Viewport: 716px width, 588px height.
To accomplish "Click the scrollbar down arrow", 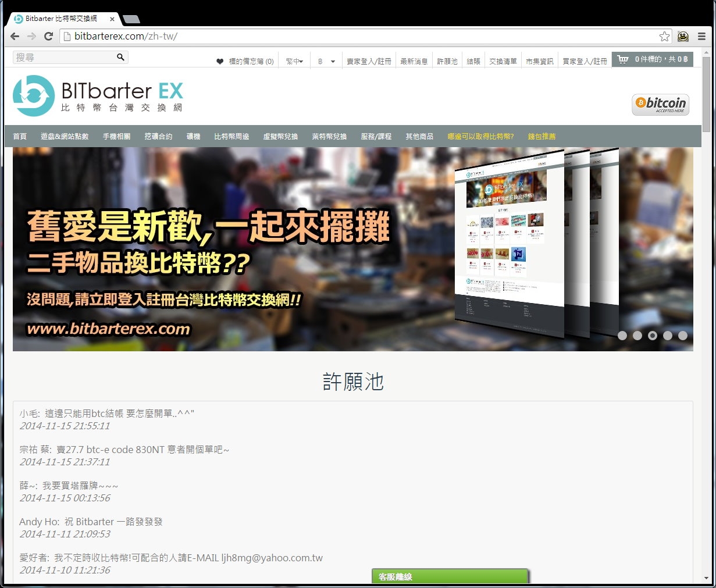I will coord(706,578).
